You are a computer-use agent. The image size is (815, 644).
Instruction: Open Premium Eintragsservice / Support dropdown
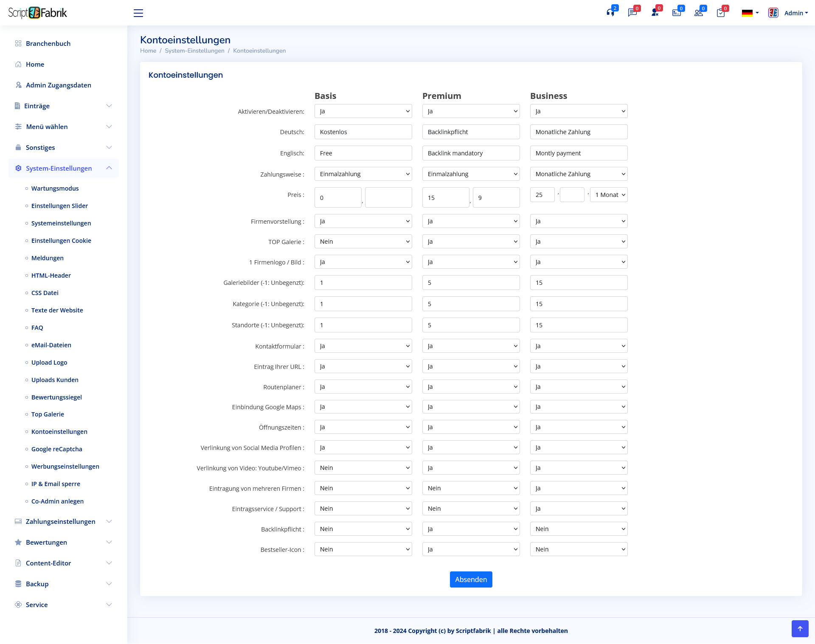(471, 509)
